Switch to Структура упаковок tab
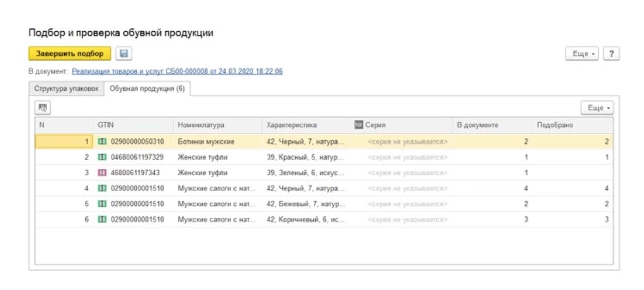The height and width of the screenshot is (290, 644). click(67, 89)
